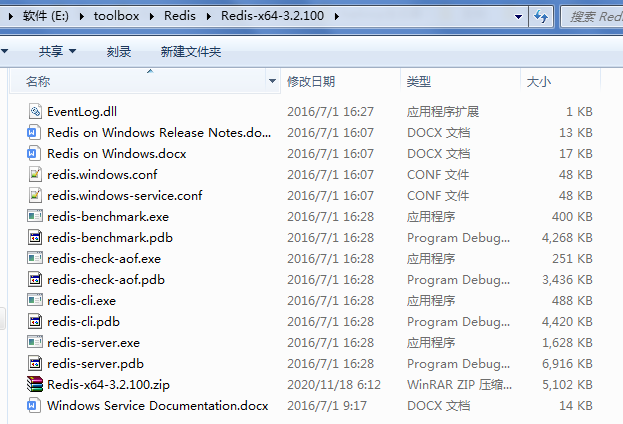Screen dimensions: 623x424
Task: Select the file name redis.windows-service.conf
Action: [x=125, y=196]
